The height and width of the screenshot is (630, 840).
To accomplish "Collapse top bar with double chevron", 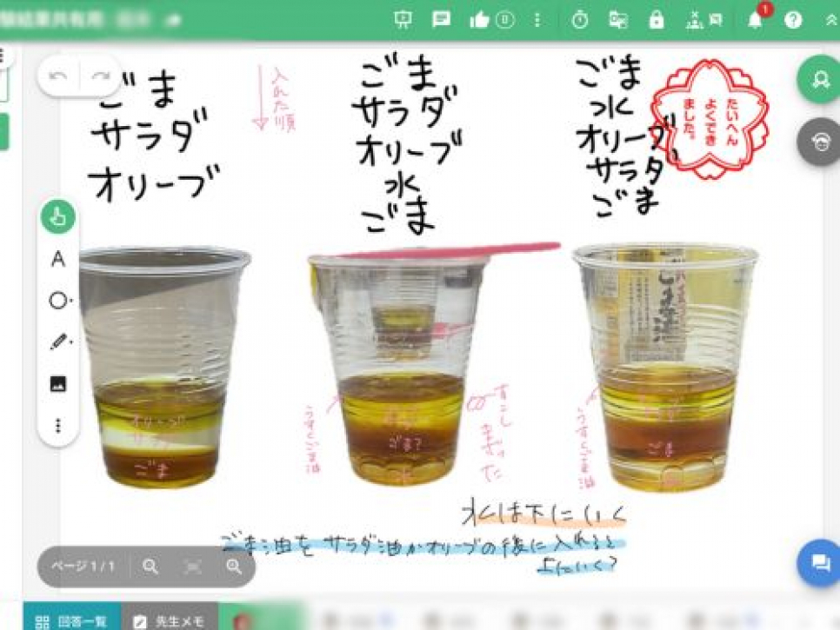I will point(830,20).
